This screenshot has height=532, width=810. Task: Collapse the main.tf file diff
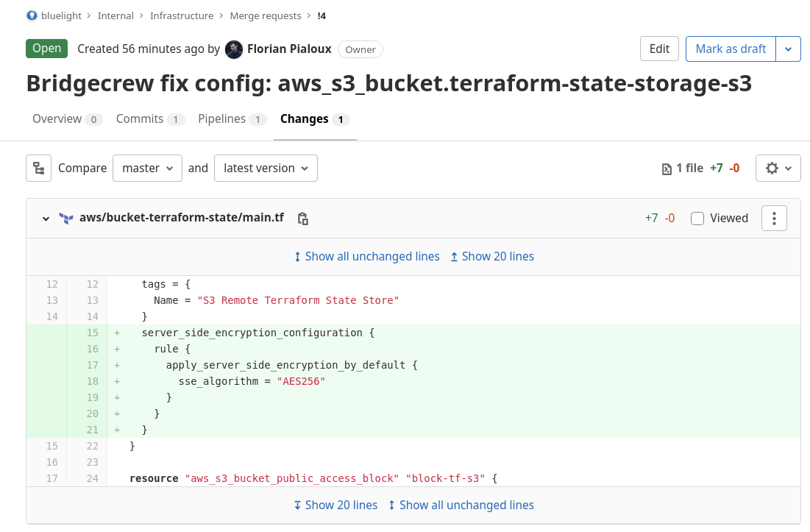click(46, 219)
